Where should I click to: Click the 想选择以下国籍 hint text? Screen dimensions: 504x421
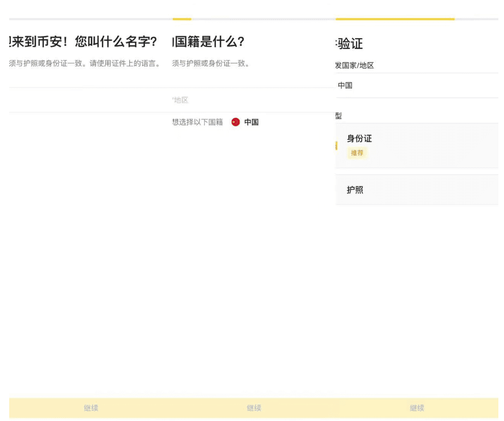[x=197, y=122]
